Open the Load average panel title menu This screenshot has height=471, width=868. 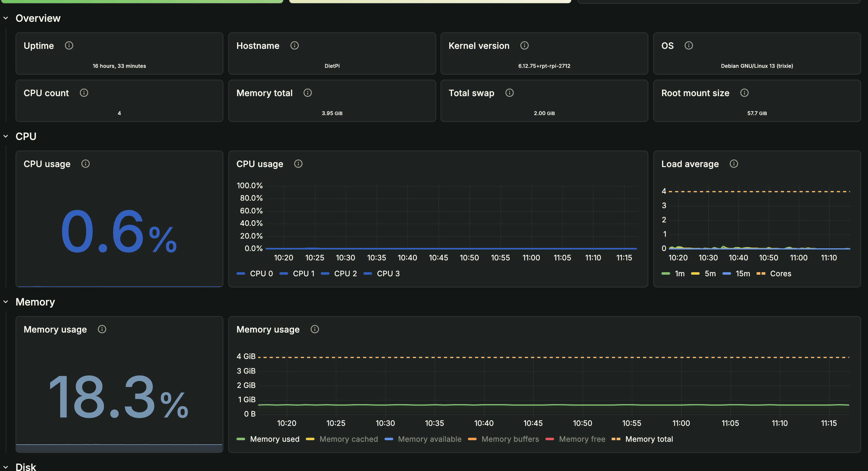[x=689, y=164]
